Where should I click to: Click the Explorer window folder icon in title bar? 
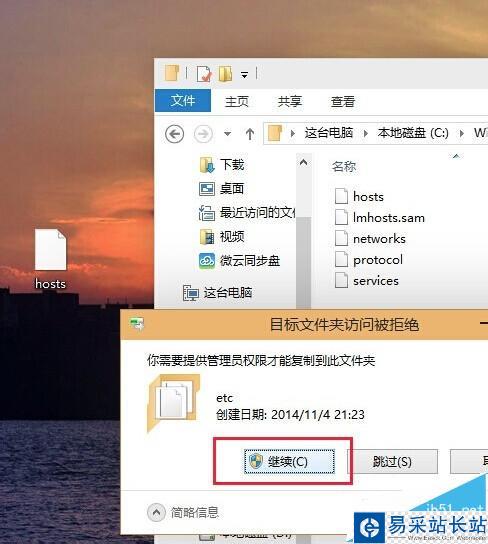(x=172, y=73)
